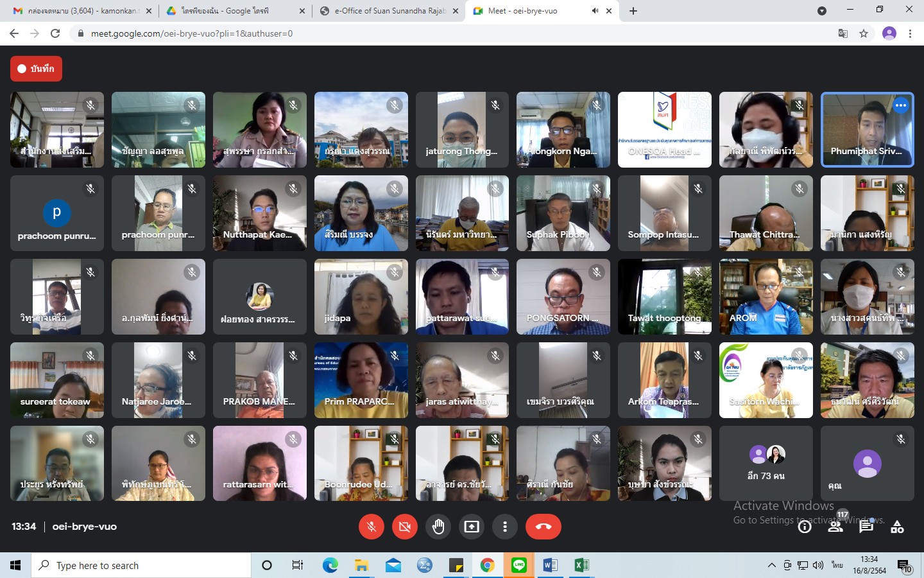Open the LINE app from taskbar
The height and width of the screenshot is (578, 924).
tap(519, 565)
